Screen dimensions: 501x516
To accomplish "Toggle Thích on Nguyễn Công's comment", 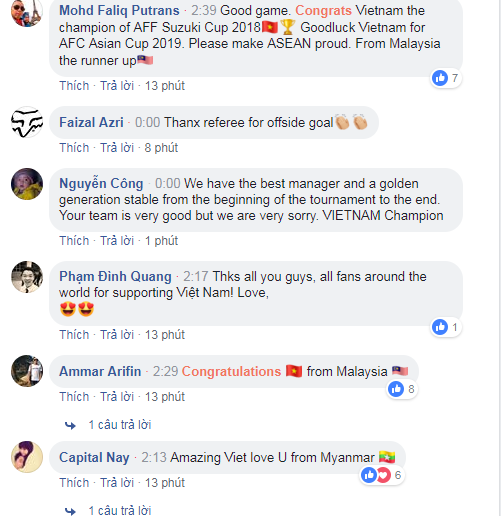I will 74,241.
